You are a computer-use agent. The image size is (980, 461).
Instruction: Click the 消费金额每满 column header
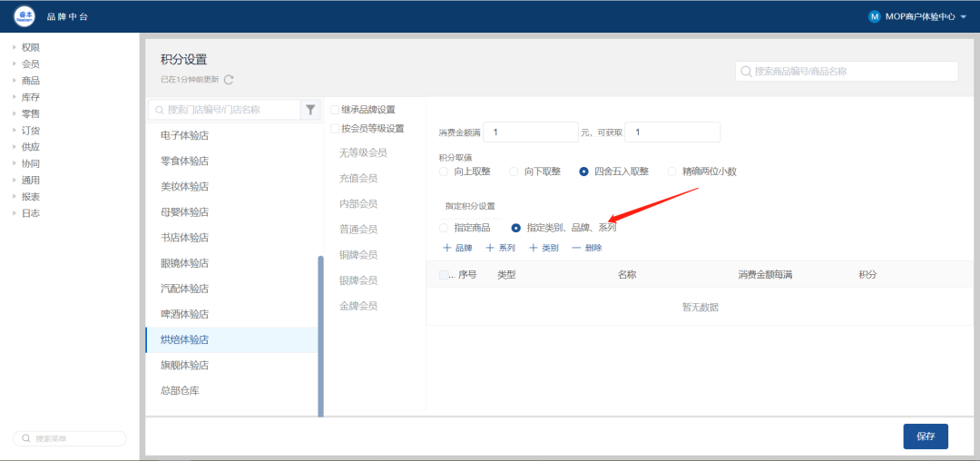(x=765, y=275)
